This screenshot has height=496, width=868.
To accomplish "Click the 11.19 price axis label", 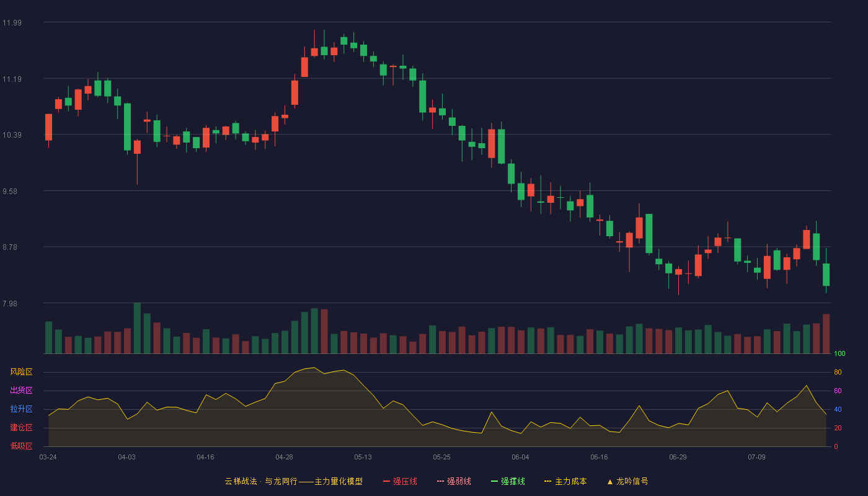I will pyautogui.click(x=12, y=79).
